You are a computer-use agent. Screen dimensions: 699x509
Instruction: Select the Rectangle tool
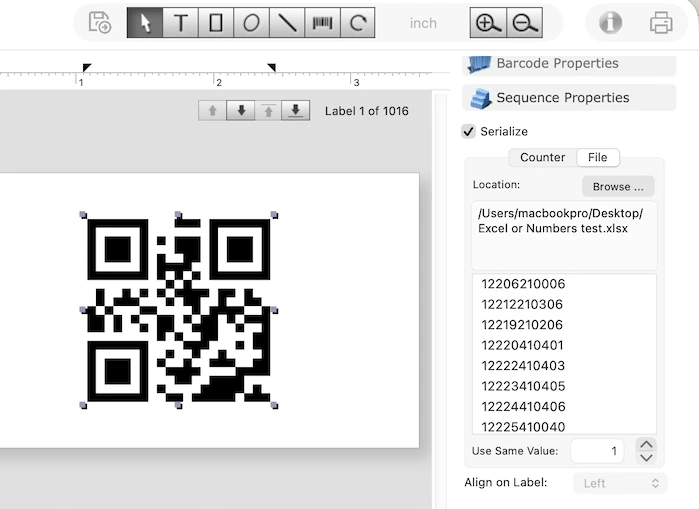tap(216, 23)
